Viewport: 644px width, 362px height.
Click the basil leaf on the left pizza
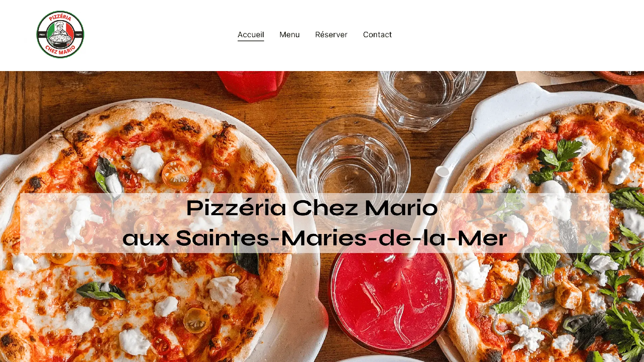[101, 291]
